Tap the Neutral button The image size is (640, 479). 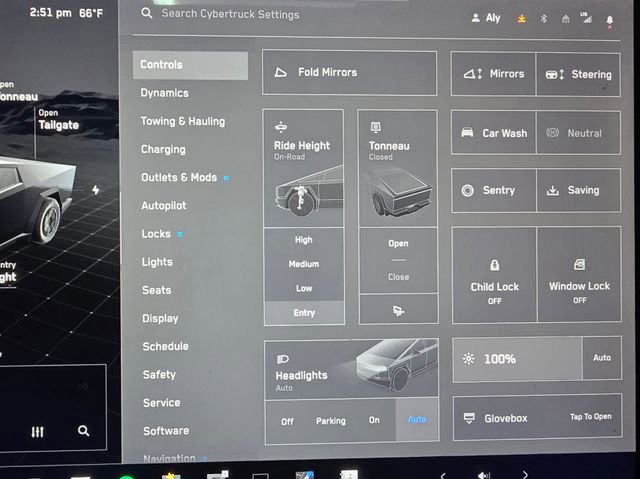579,133
